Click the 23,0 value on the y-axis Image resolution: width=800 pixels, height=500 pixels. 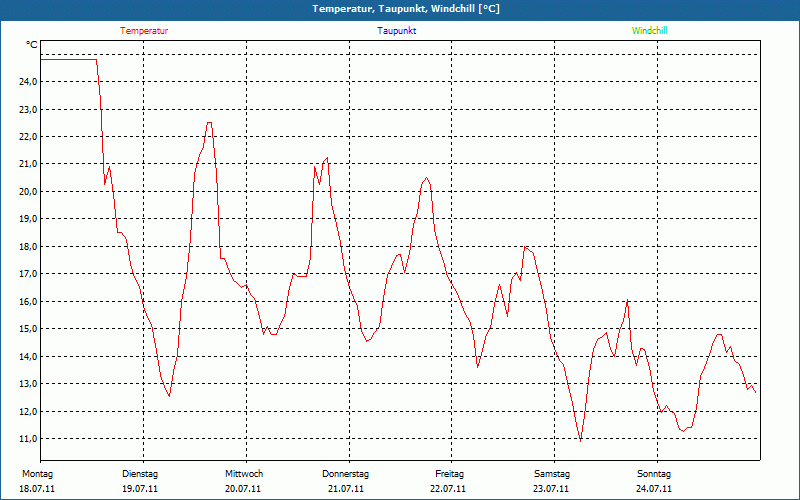(x=28, y=109)
